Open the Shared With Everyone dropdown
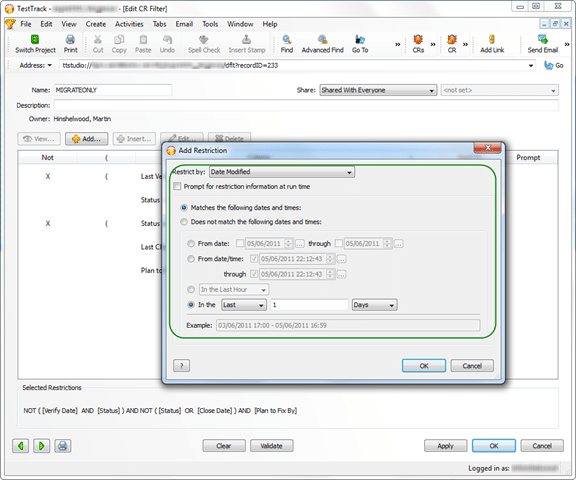 click(x=378, y=90)
